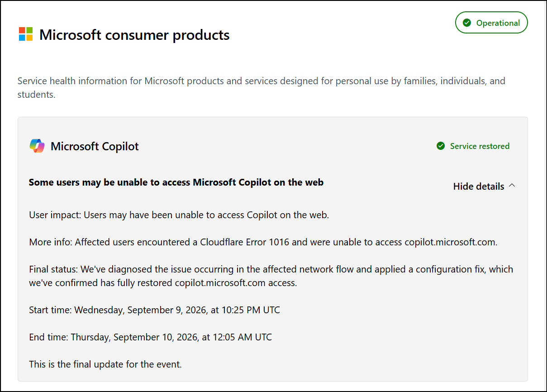The width and height of the screenshot is (547, 392).
Task: Click the bold incident title about Copilot access
Action: click(176, 182)
